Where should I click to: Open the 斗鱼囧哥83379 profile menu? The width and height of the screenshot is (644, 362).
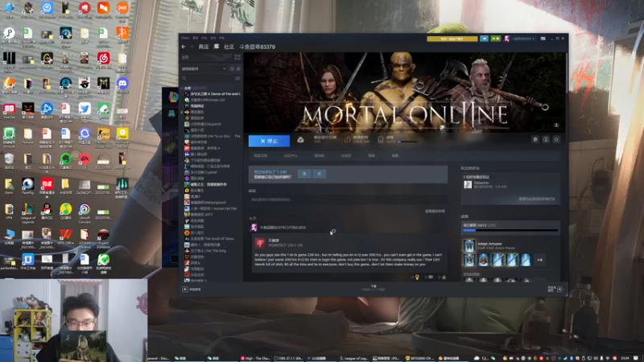tap(257, 47)
